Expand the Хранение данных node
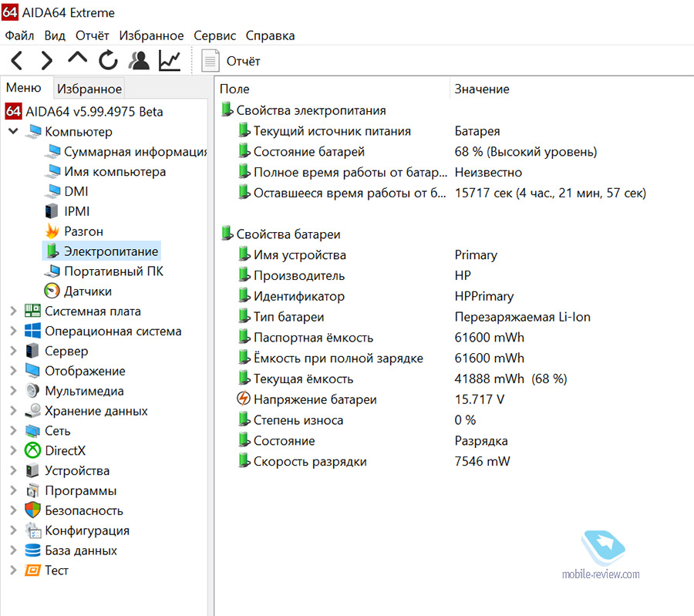Image resolution: width=694 pixels, height=616 pixels. point(13,411)
